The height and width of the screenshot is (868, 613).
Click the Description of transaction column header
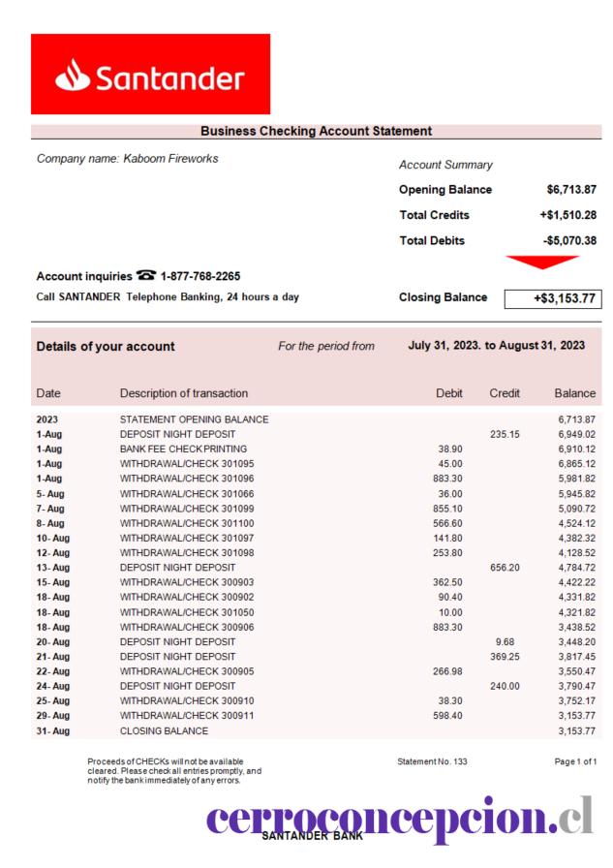184,393
